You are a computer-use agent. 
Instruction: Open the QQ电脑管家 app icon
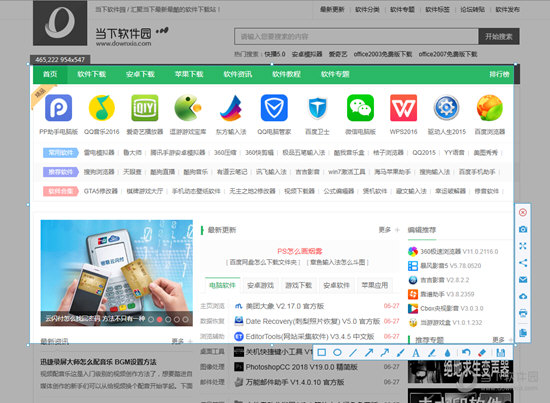[274, 108]
